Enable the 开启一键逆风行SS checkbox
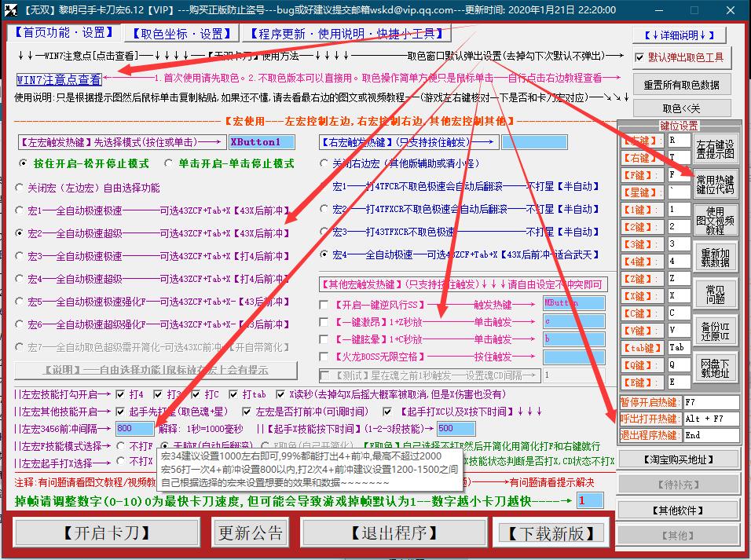This screenshot has height=560, width=751. tap(324, 304)
